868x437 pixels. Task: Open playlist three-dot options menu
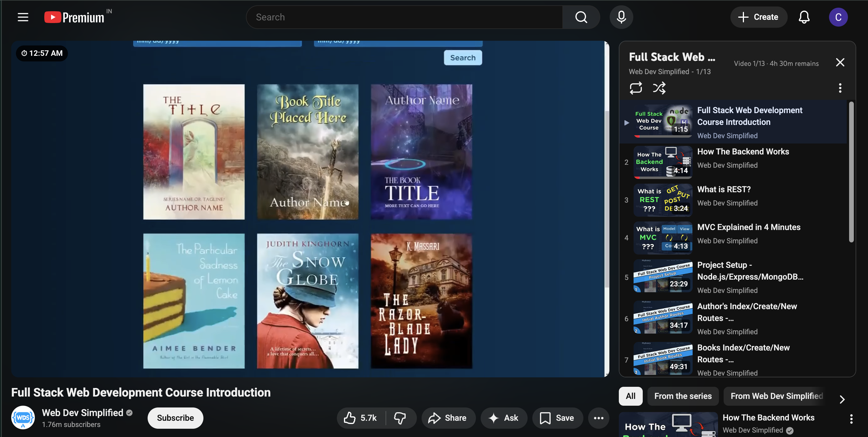pyautogui.click(x=840, y=88)
